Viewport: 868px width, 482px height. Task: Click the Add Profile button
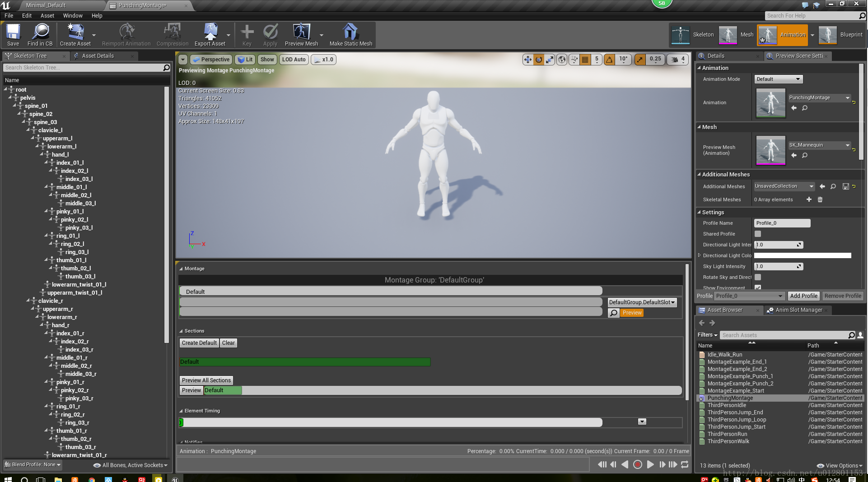pyautogui.click(x=803, y=296)
